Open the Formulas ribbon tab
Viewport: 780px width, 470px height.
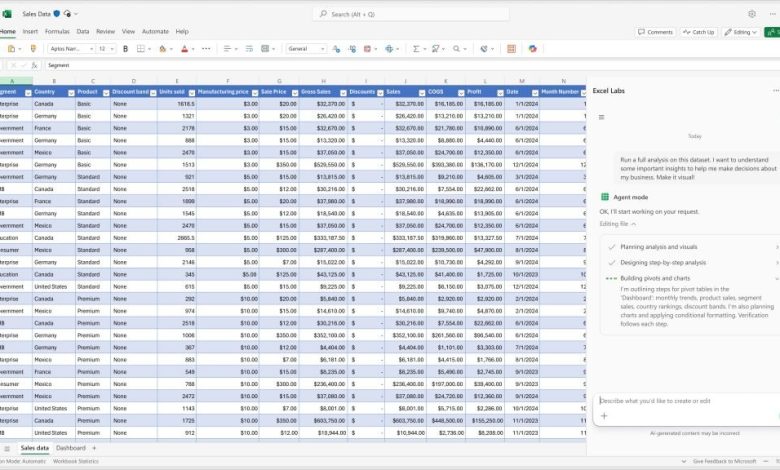click(57, 31)
